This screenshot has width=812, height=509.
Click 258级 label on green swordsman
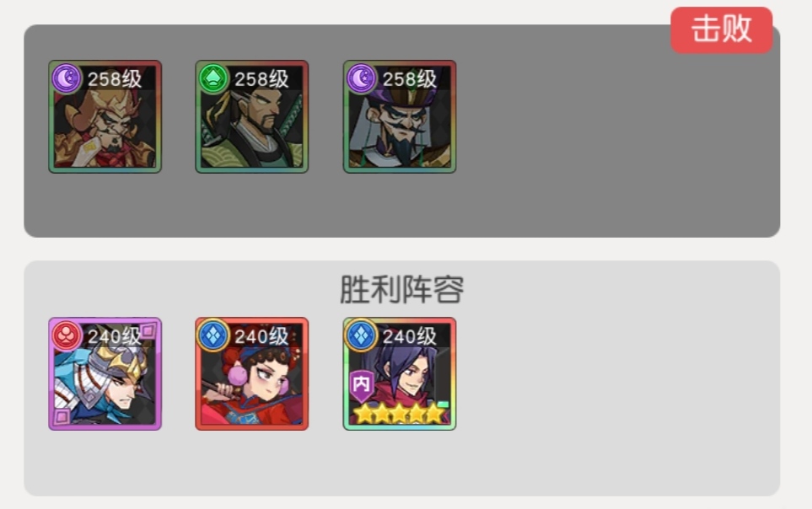261,79
